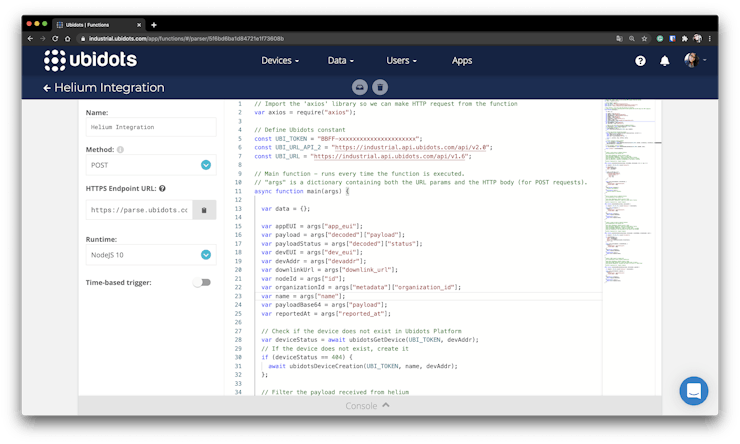Toggle the Time-based trigger switch
The image size is (740, 444).
202,283
